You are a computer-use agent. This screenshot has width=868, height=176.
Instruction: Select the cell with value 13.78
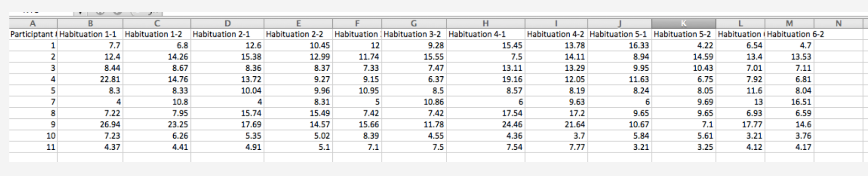click(x=556, y=45)
